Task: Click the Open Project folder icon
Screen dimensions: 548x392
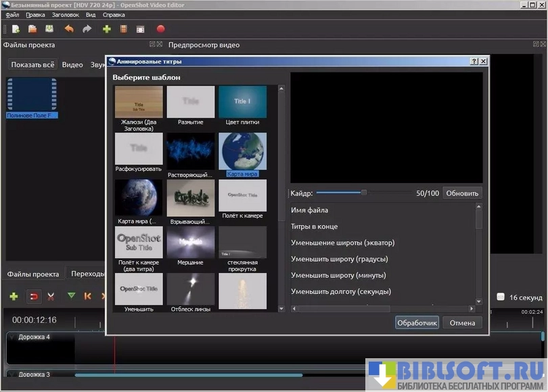Action: pos(32,29)
